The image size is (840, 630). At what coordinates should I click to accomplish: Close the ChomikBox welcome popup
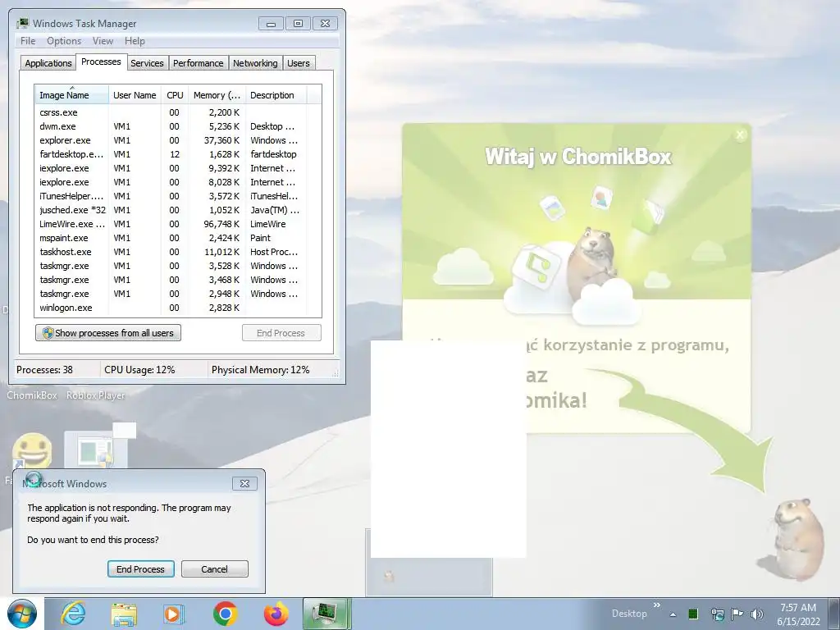[x=740, y=135]
